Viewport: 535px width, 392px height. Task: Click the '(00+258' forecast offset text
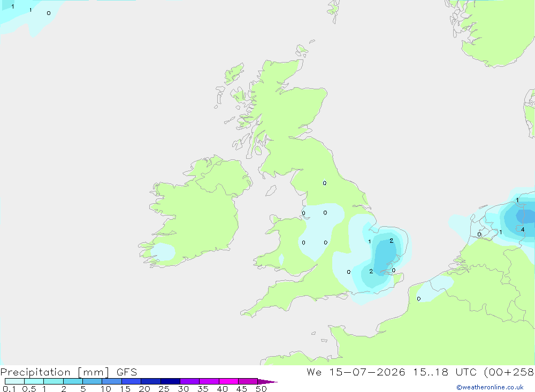click(509, 372)
